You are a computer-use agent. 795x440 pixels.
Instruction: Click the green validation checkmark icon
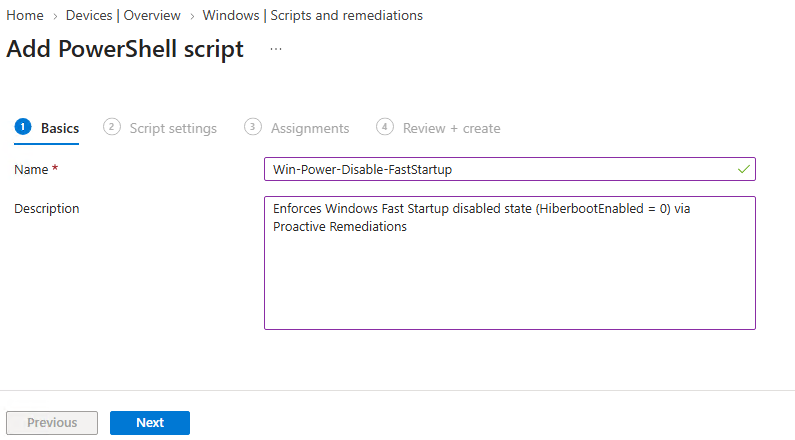743,169
